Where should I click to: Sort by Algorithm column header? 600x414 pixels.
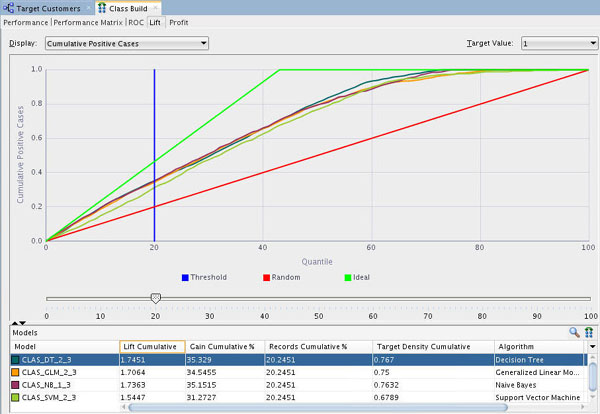click(x=539, y=347)
